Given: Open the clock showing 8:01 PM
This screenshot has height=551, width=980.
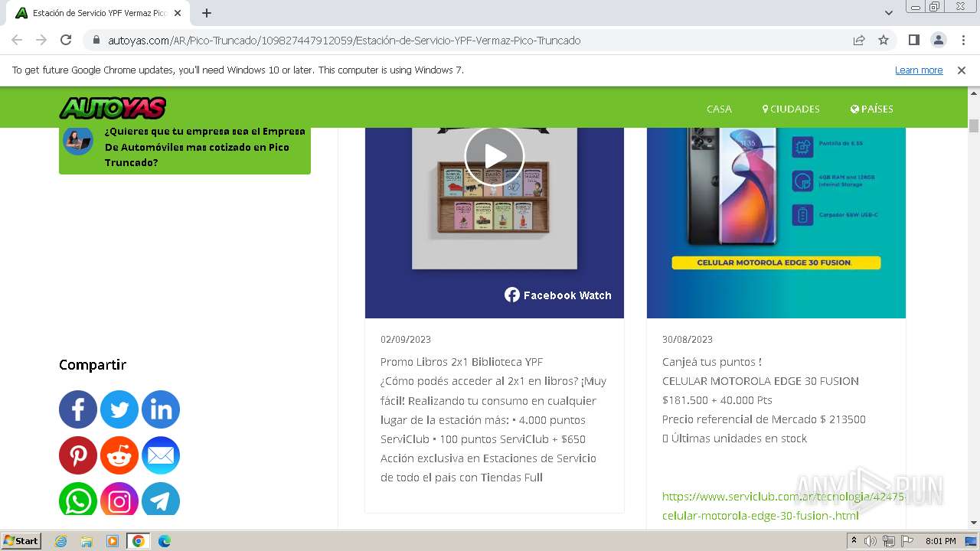Looking at the screenshot, I should [x=940, y=541].
